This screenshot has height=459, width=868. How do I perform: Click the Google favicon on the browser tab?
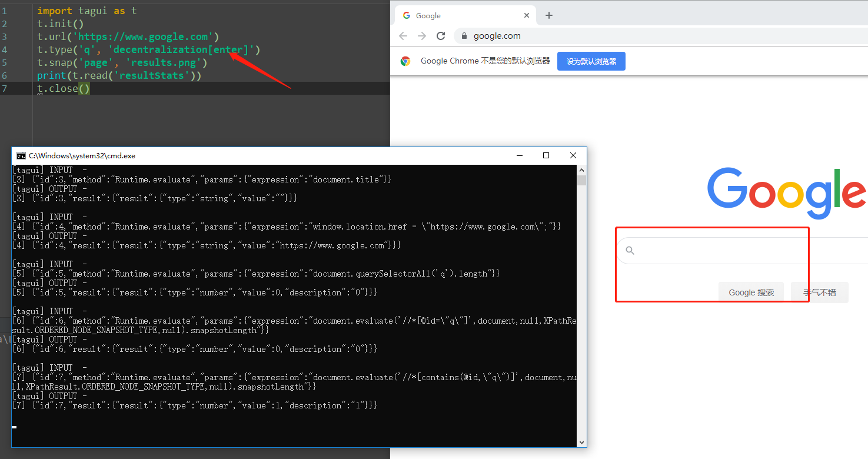tap(406, 15)
